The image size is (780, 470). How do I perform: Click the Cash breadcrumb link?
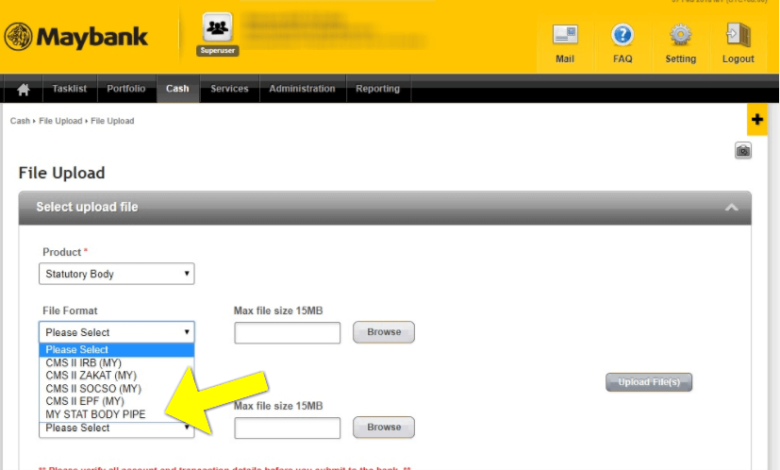click(20, 121)
